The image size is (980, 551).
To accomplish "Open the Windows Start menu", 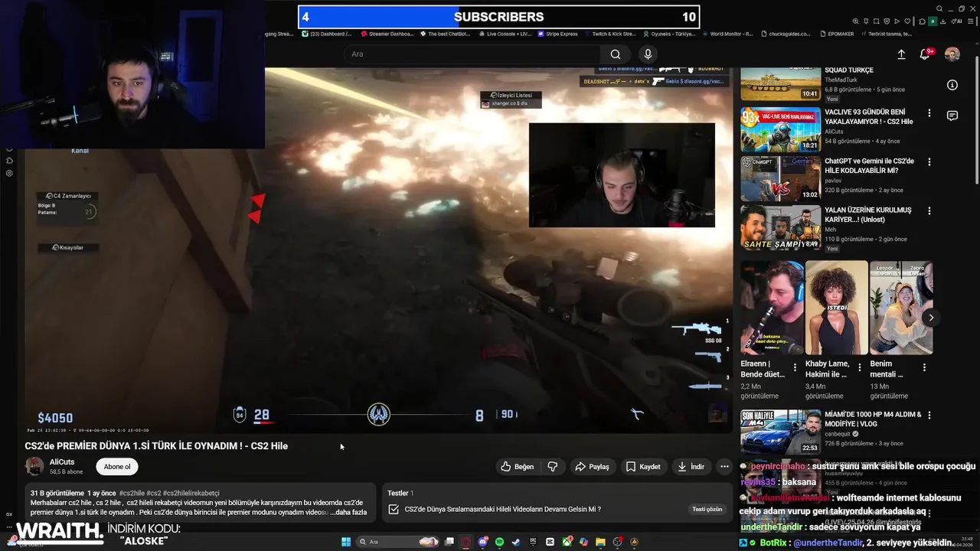I will click(346, 542).
